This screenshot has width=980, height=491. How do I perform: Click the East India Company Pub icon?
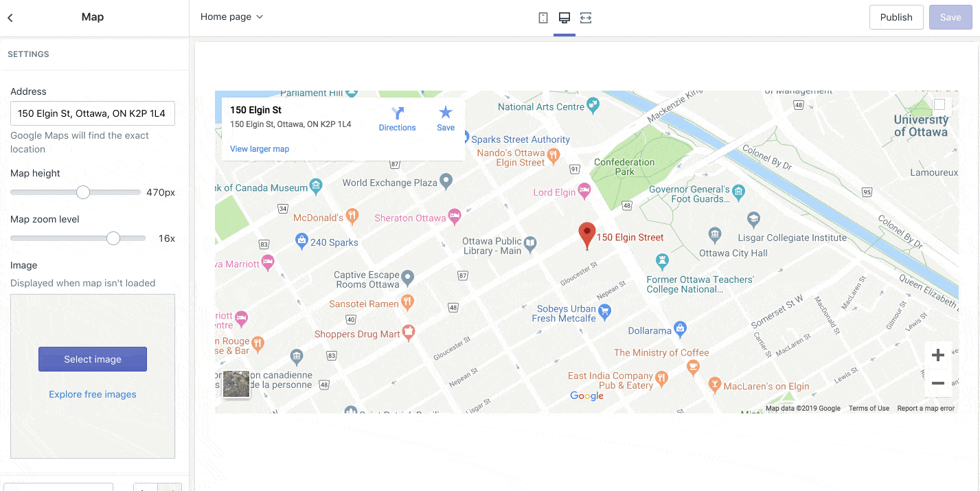pos(661,379)
